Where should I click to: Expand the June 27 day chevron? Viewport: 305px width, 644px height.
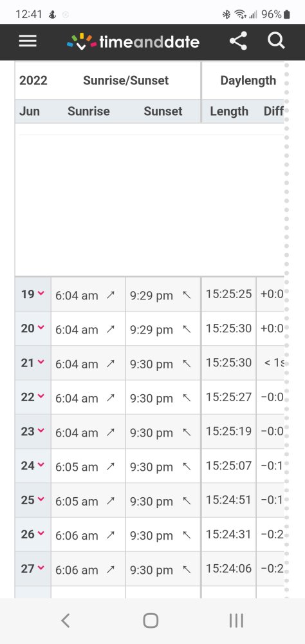tap(41, 568)
